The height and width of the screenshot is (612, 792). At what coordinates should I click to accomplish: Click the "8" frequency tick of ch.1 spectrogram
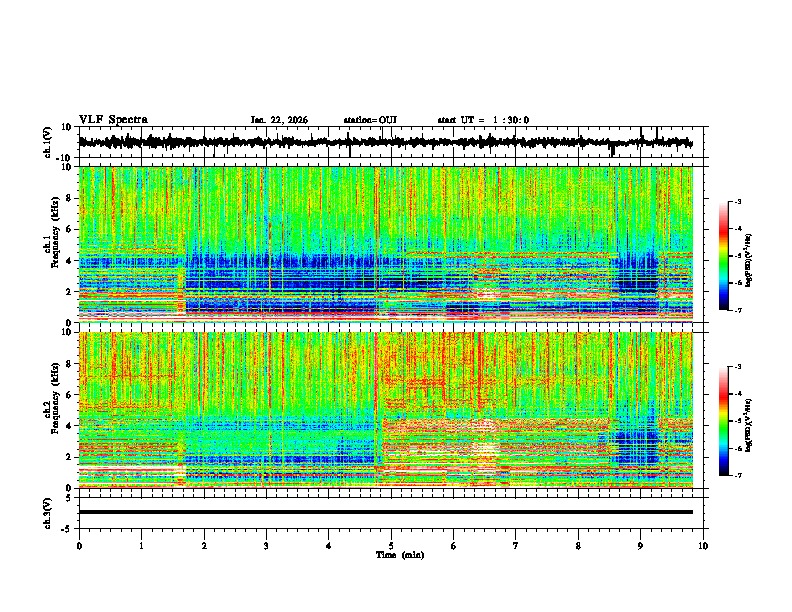tap(69, 198)
